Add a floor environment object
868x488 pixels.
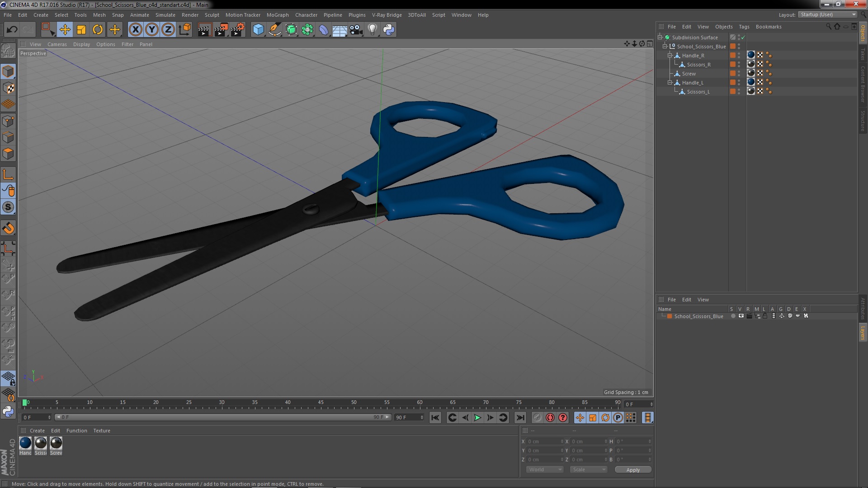(x=340, y=30)
